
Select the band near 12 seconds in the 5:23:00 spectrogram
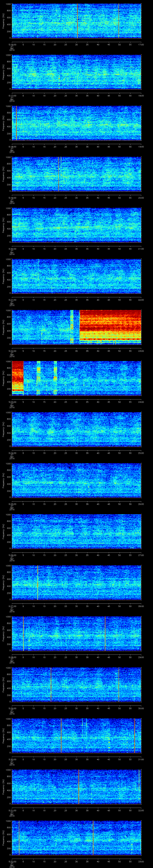tap(38, 378)
